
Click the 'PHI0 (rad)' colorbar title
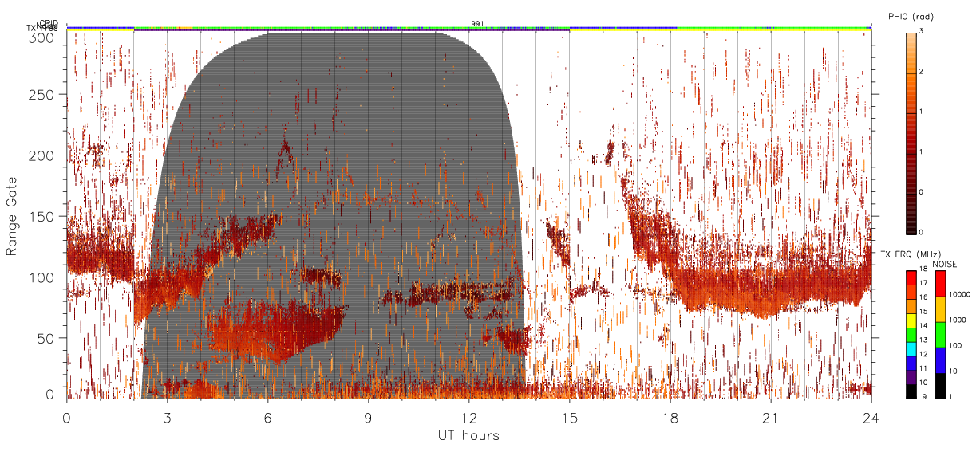(x=911, y=17)
